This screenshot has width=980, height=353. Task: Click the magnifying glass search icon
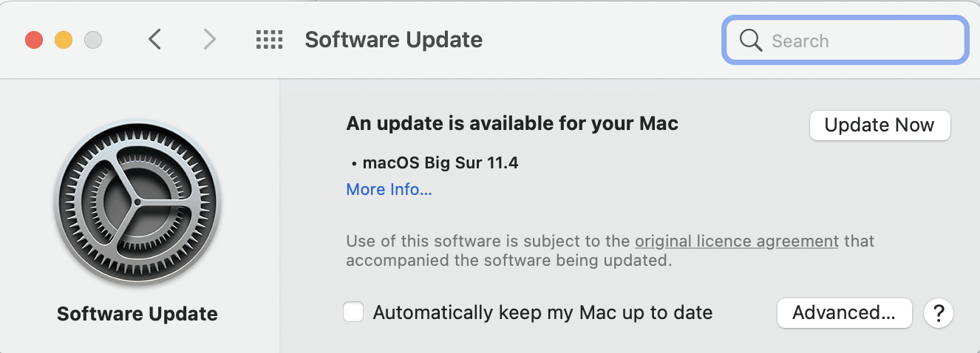[x=750, y=41]
